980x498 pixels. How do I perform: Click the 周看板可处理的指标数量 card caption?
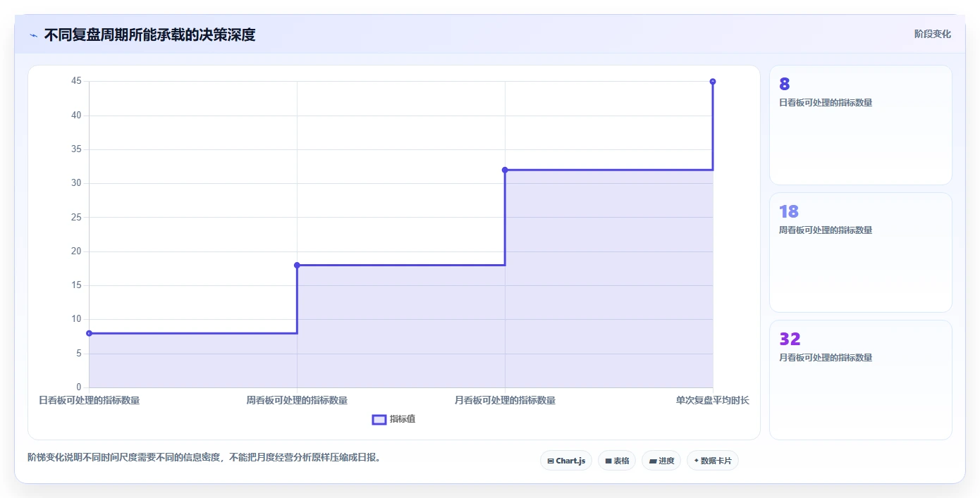(x=826, y=230)
